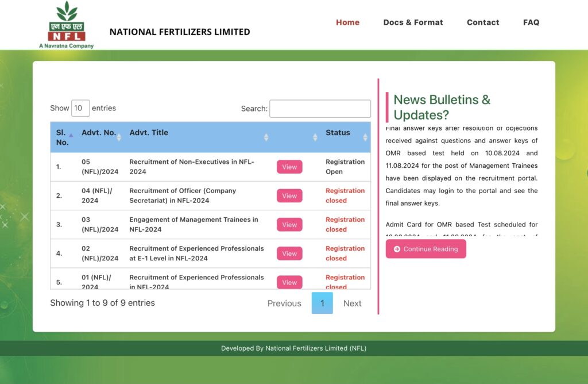Click '05 (NFL)/2024' advert number cell
The width and height of the screenshot is (588, 384).
(x=100, y=167)
